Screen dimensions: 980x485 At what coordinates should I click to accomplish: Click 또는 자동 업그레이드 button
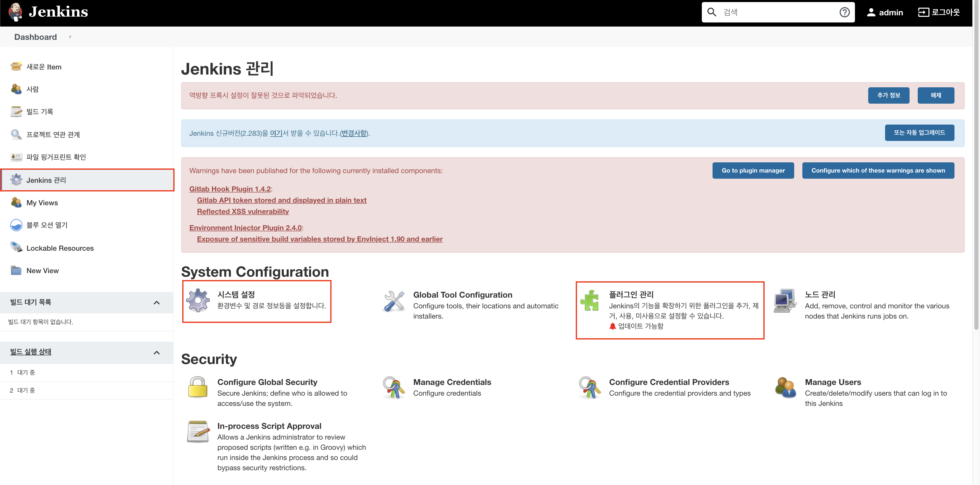point(919,132)
